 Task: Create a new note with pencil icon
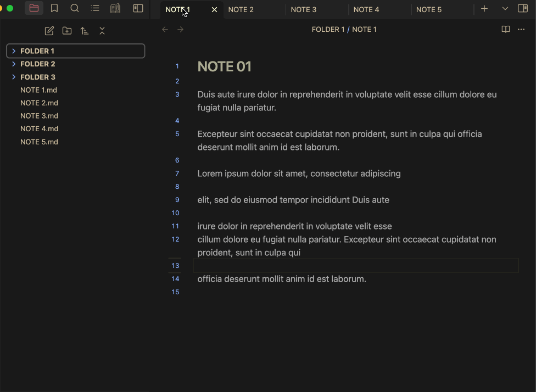click(49, 31)
